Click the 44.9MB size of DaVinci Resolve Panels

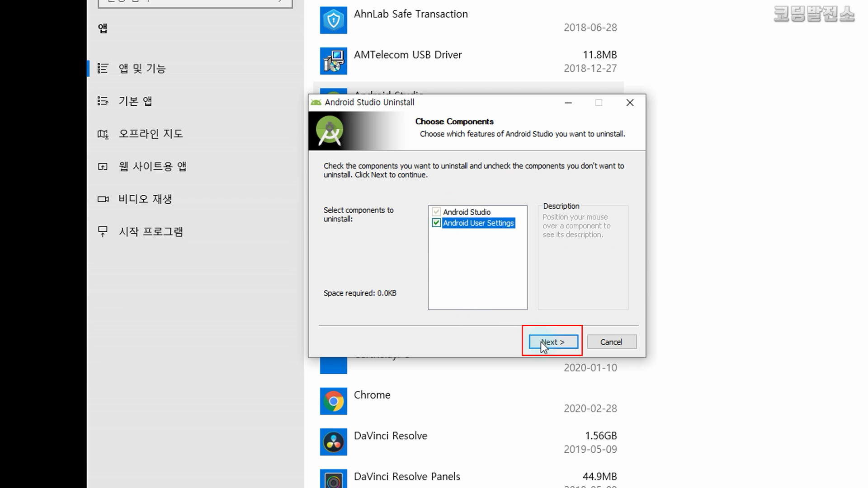pyautogui.click(x=599, y=476)
